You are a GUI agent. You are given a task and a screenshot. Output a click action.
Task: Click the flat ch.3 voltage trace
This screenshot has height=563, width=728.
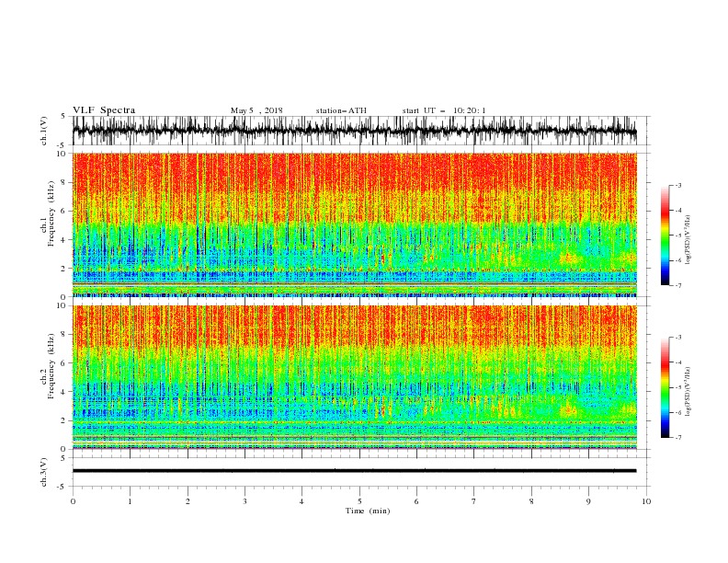[x=354, y=471]
